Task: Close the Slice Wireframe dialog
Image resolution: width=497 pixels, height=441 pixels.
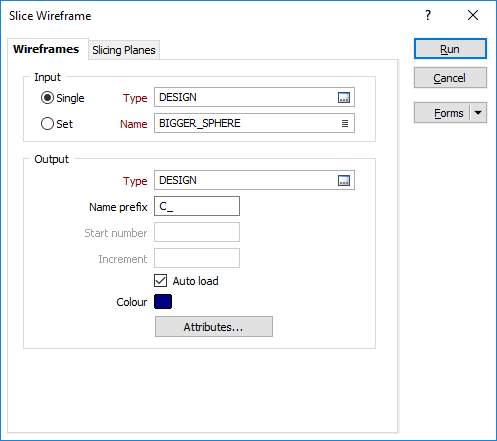Action: [473, 15]
